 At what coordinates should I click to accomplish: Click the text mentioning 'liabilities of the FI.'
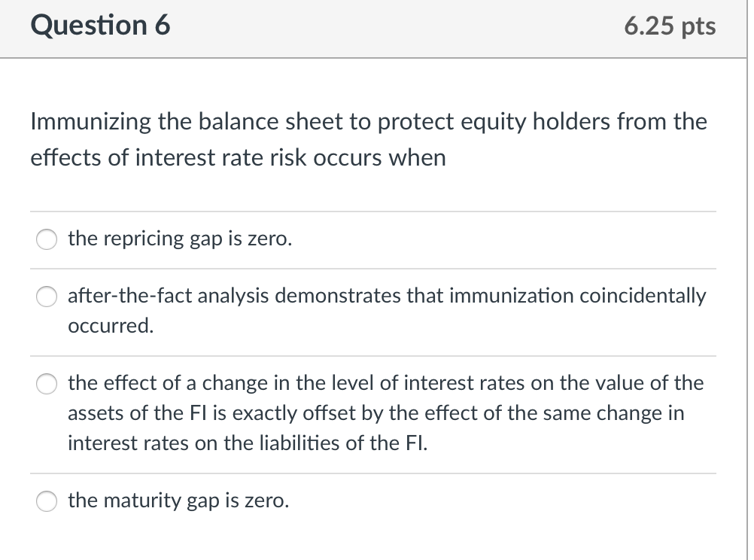[247, 443]
